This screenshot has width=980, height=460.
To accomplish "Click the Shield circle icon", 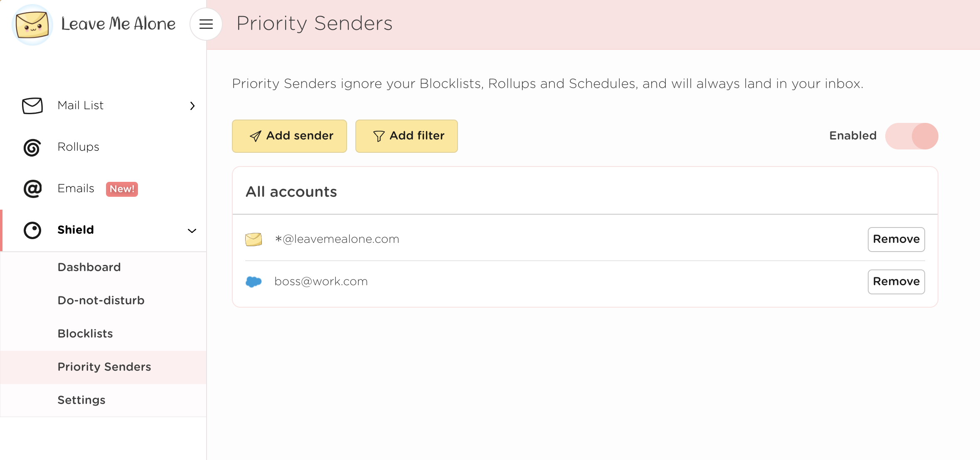I will [x=32, y=230].
